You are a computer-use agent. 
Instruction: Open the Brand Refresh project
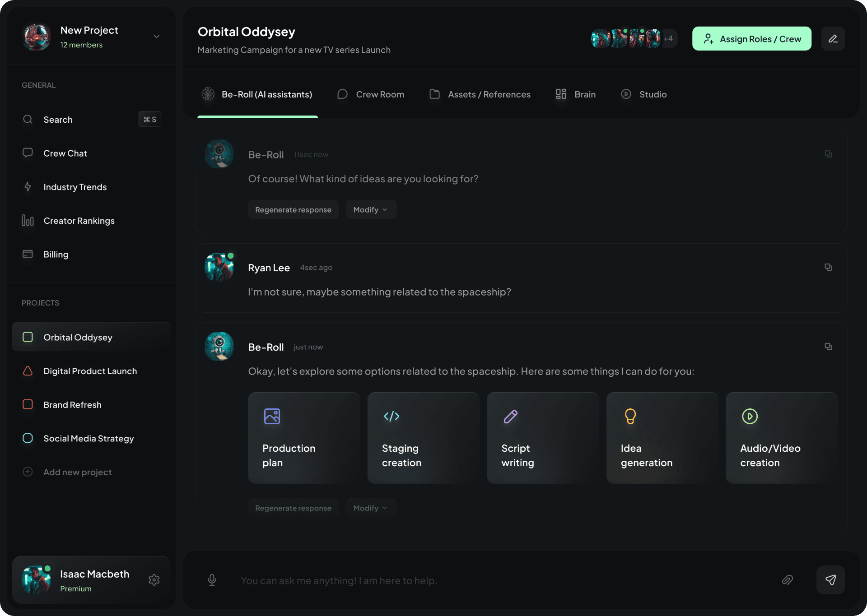point(72,404)
